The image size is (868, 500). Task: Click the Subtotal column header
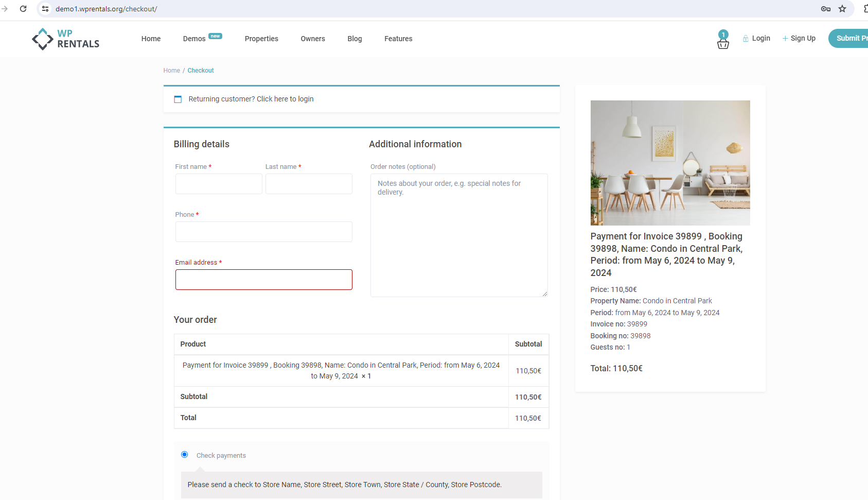(528, 344)
